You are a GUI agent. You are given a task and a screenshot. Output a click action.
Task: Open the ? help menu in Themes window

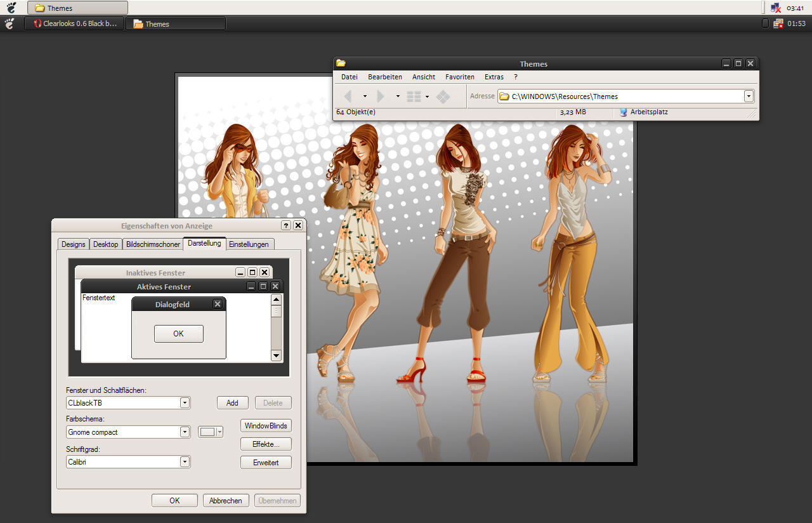coord(516,77)
